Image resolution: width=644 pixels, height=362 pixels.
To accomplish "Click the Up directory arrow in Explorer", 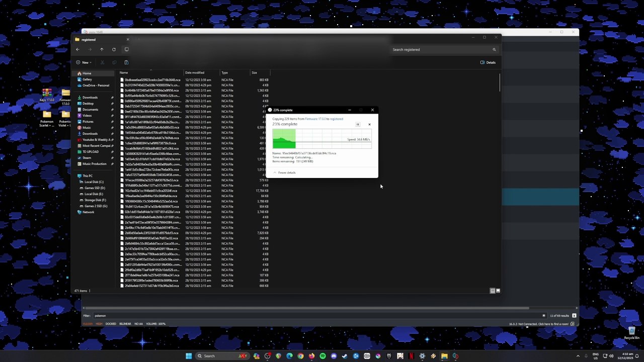I will pos(102,49).
